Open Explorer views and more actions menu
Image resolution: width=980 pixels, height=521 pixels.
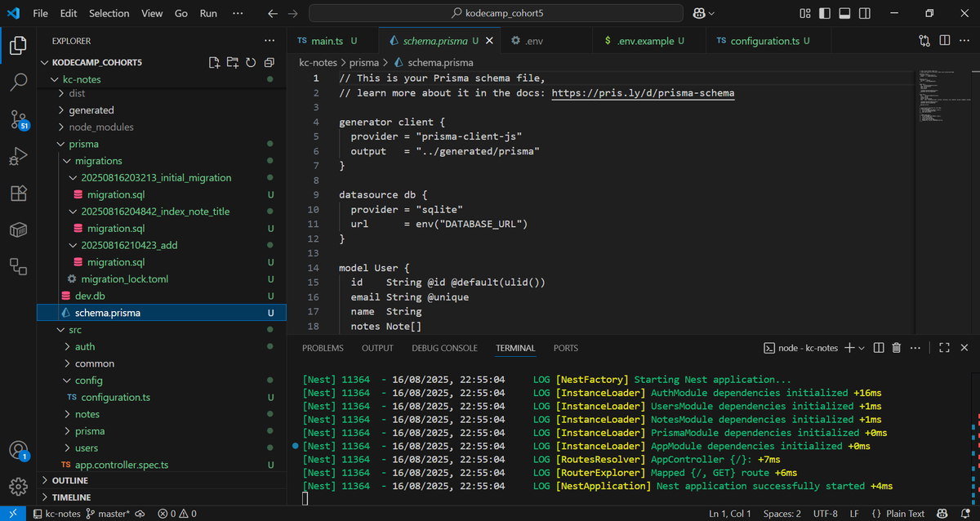click(x=269, y=40)
